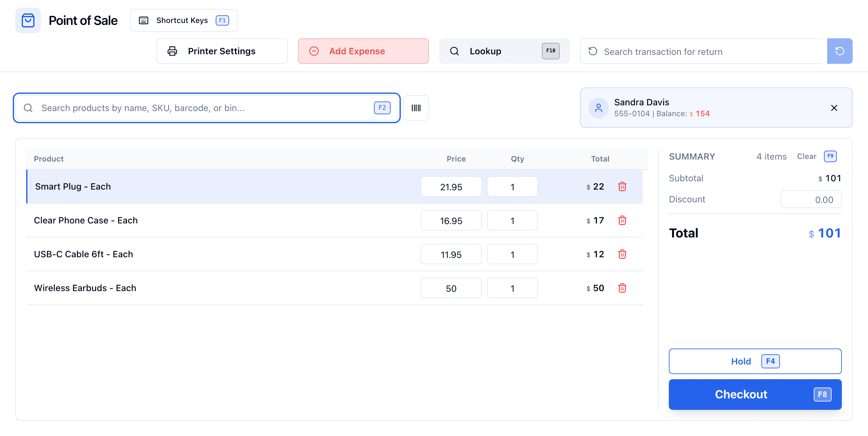The width and height of the screenshot is (868, 436).
Task: Click the barcode scanner icon
Action: tap(416, 108)
